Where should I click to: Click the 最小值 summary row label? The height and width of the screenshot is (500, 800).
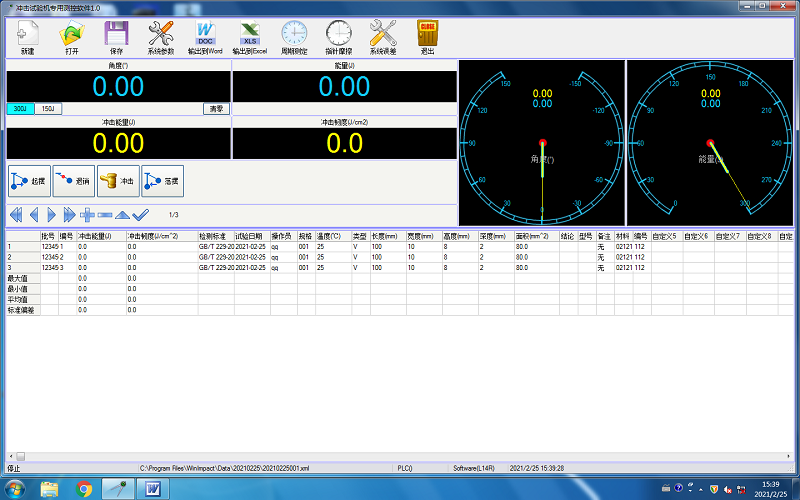click(23, 289)
